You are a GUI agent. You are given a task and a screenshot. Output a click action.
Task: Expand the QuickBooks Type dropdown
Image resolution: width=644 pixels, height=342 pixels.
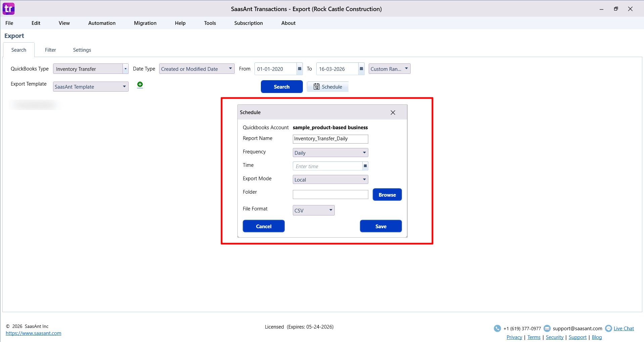[x=126, y=69]
